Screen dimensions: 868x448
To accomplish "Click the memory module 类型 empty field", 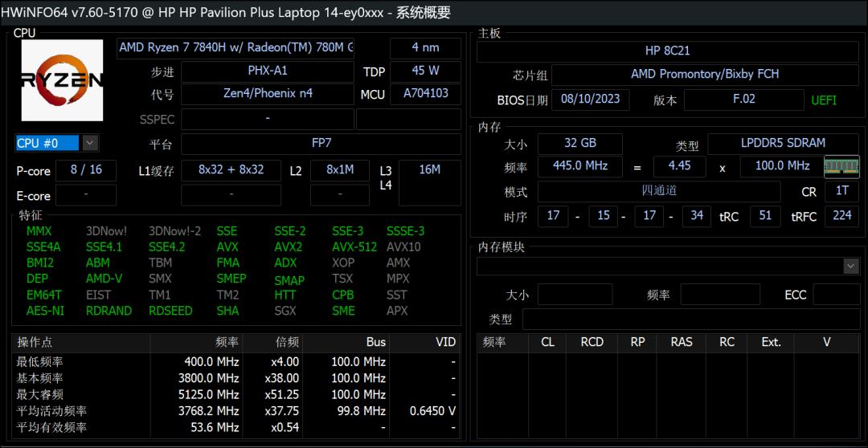I will tap(691, 319).
